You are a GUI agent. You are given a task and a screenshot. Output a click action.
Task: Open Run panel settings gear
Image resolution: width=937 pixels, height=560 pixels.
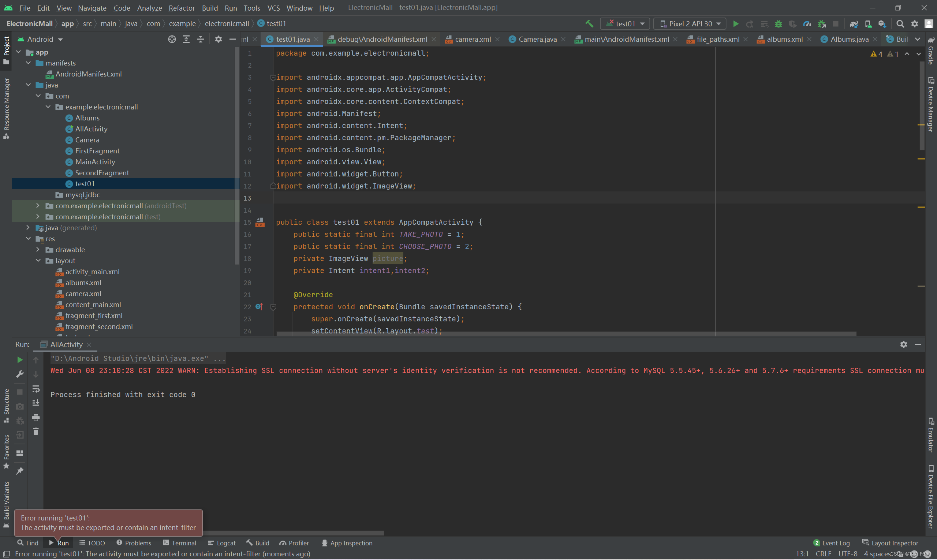click(903, 344)
